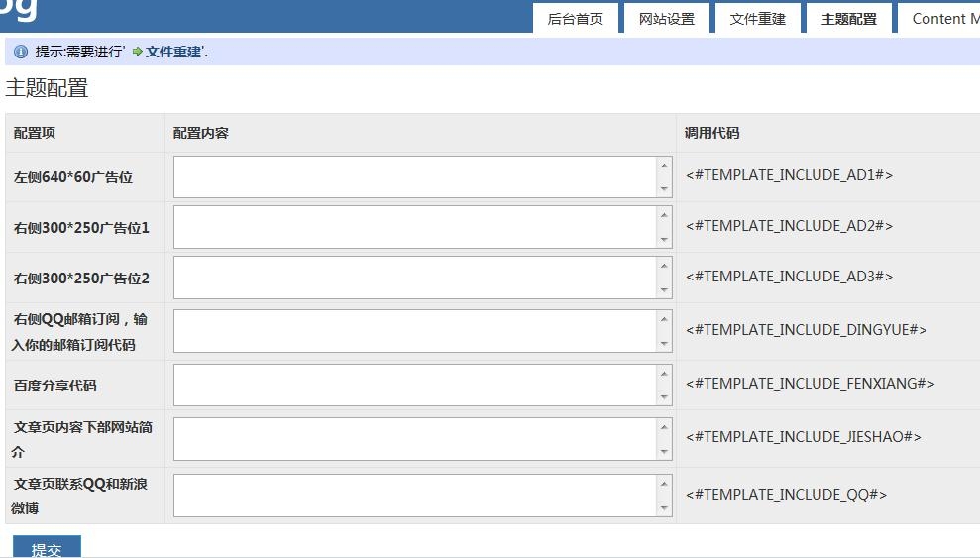Focus the 文章页联系QQ和新浪微博 text area
This screenshot has width=980, height=558.
(422, 496)
